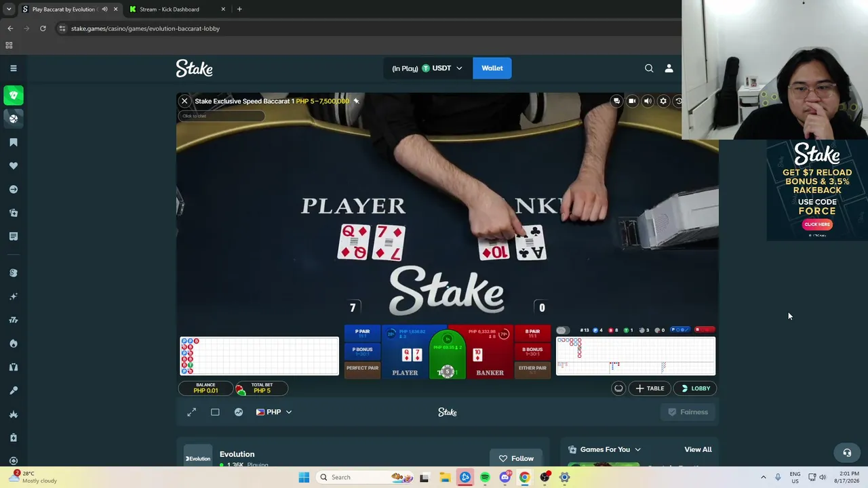The width and height of the screenshot is (868, 488).
Task: Click the Fairness button
Action: click(x=688, y=412)
